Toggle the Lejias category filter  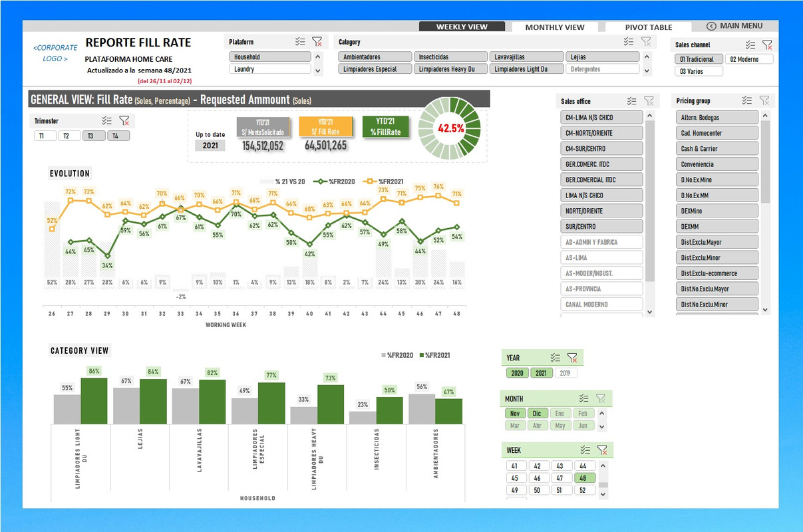point(601,57)
